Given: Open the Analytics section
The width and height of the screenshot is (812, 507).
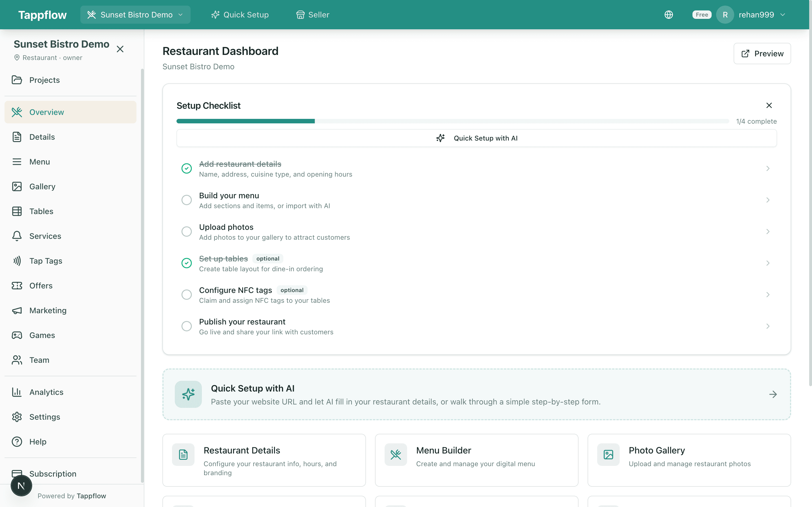Looking at the screenshot, I should (x=46, y=392).
